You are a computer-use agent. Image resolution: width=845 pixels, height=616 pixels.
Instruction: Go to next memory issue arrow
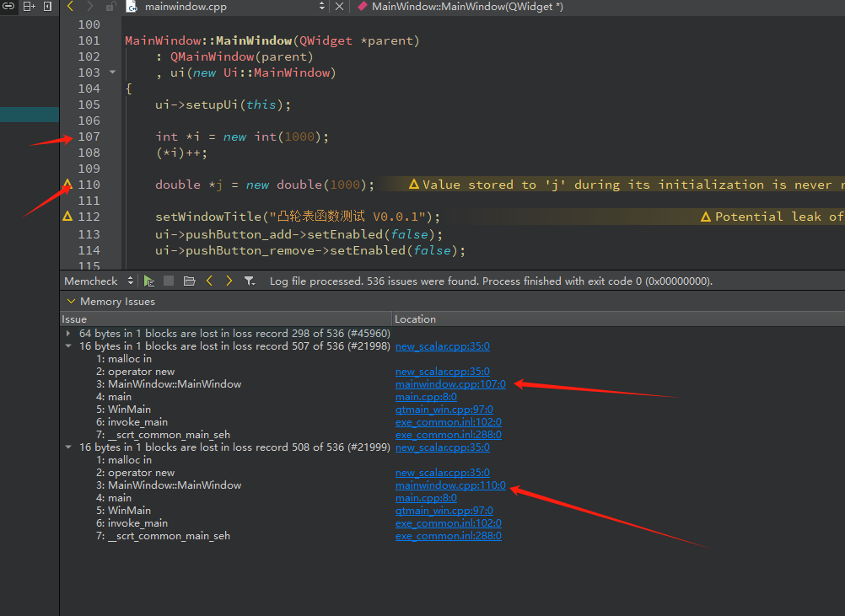[x=229, y=281]
